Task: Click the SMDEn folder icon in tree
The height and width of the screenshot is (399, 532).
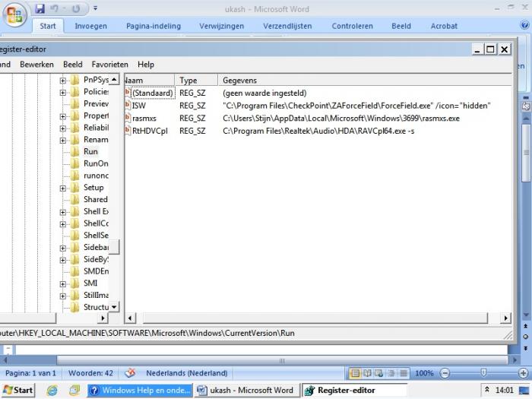Action: (x=74, y=271)
